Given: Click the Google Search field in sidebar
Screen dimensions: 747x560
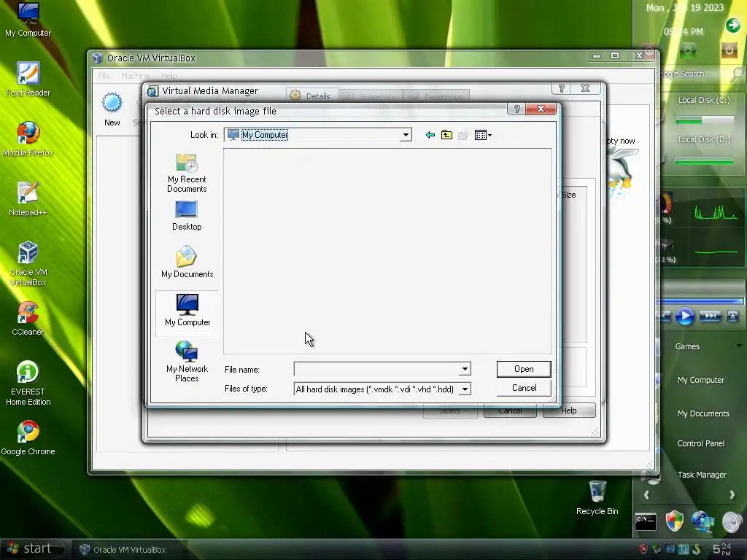Looking at the screenshot, I should point(691,74).
